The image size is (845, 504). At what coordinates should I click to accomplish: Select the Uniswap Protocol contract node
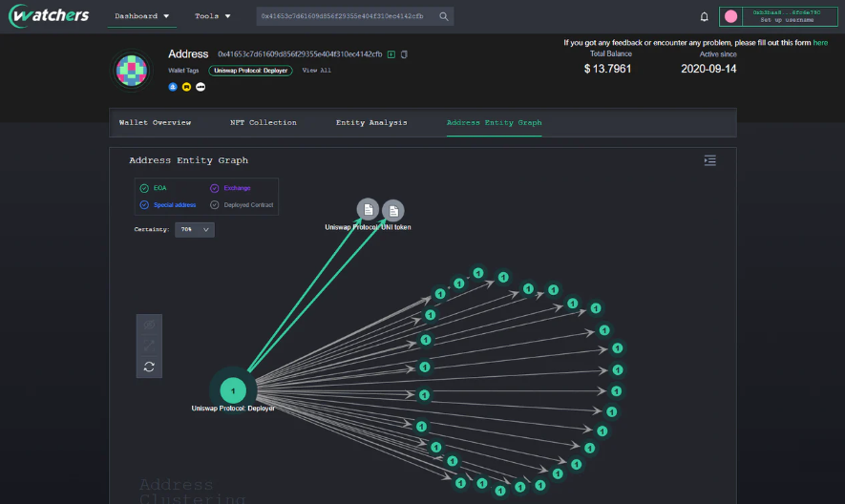(368, 210)
